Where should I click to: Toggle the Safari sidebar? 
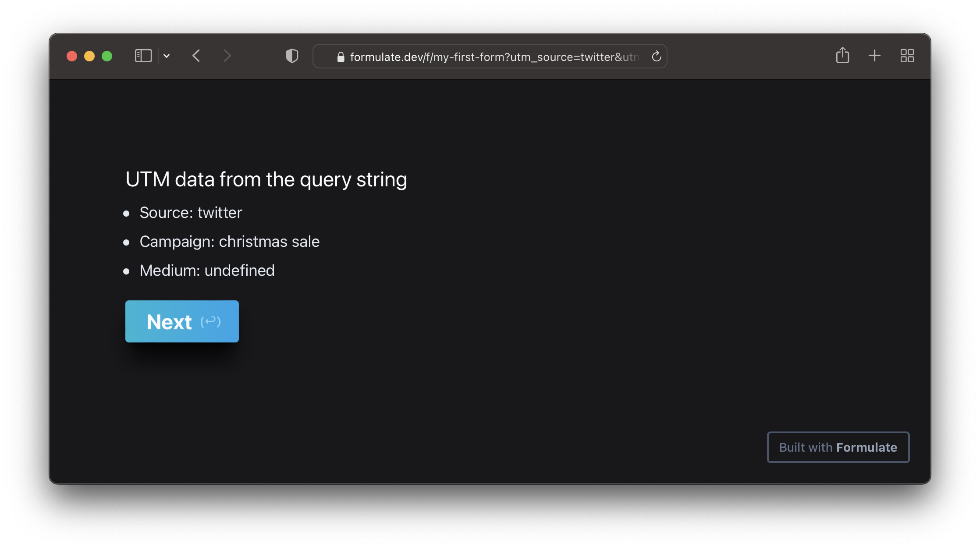click(143, 56)
